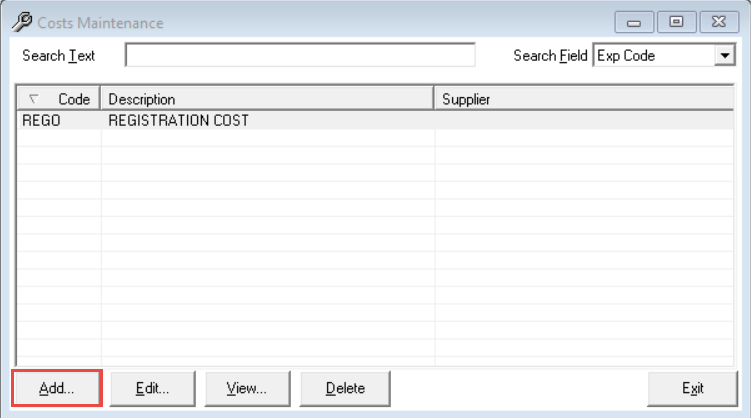Click the sort arrow in Code header
Viewport: 751px width, 418px height.
tap(33, 99)
